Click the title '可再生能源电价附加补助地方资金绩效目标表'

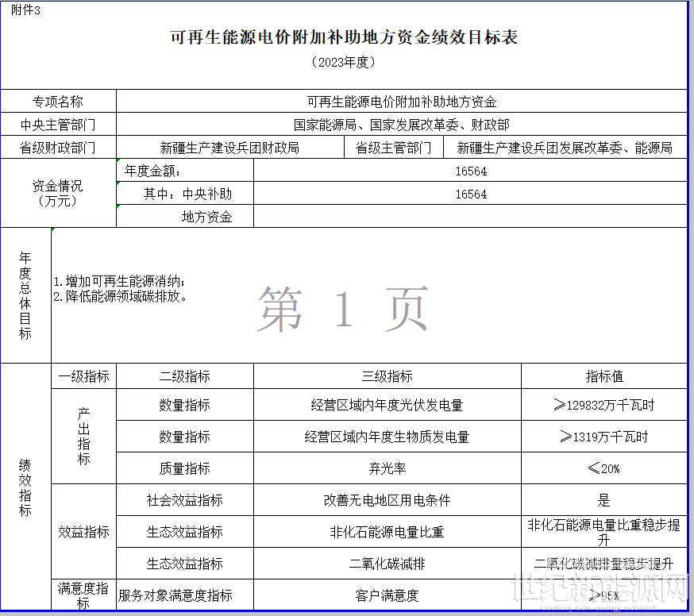344,37
